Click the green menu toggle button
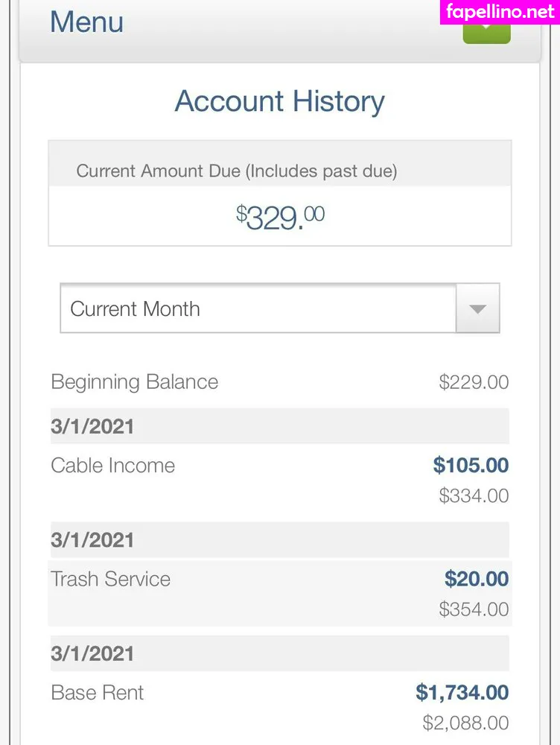The width and height of the screenshot is (560, 745). pyautogui.click(x=486, y=33)
